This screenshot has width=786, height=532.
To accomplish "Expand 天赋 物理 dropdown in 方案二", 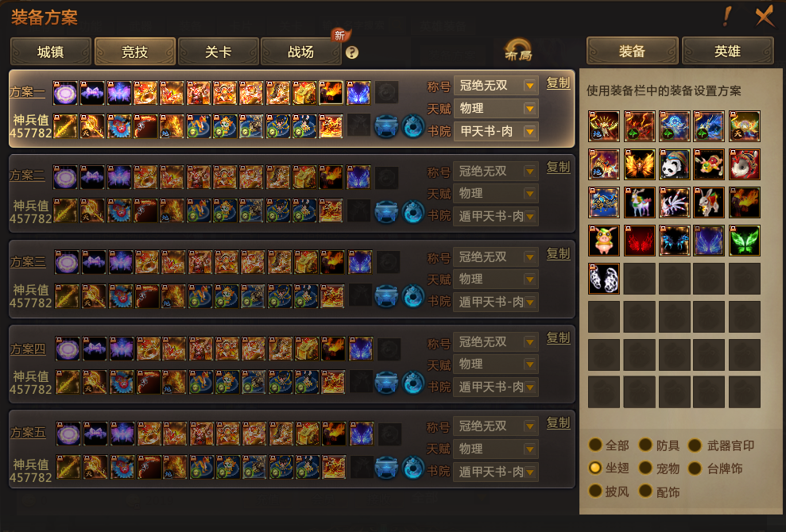I will pos(496,194).
